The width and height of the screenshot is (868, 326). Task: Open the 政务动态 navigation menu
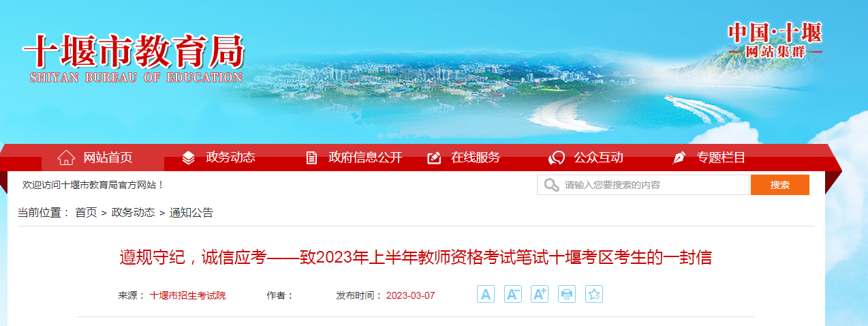231,158
